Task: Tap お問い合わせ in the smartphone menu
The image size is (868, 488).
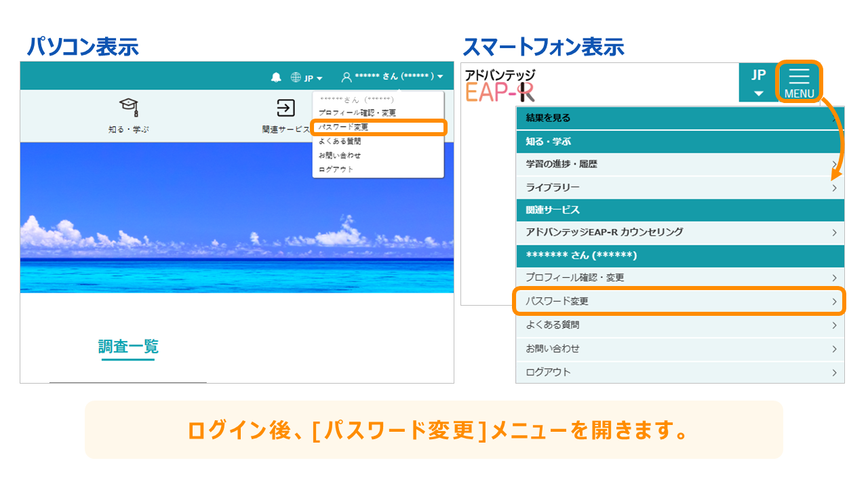Action: click(x=680, y=349)
